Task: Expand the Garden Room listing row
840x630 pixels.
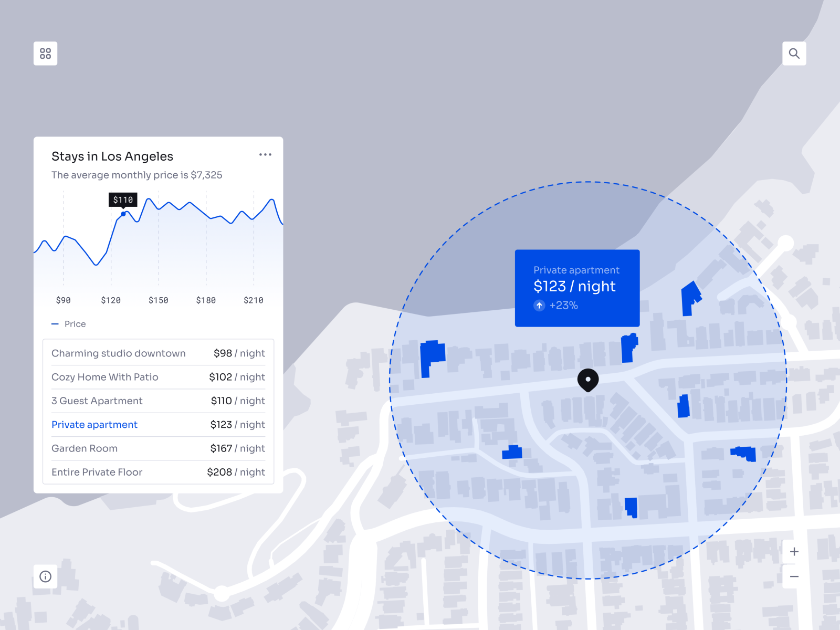Action: click(158, 448)
